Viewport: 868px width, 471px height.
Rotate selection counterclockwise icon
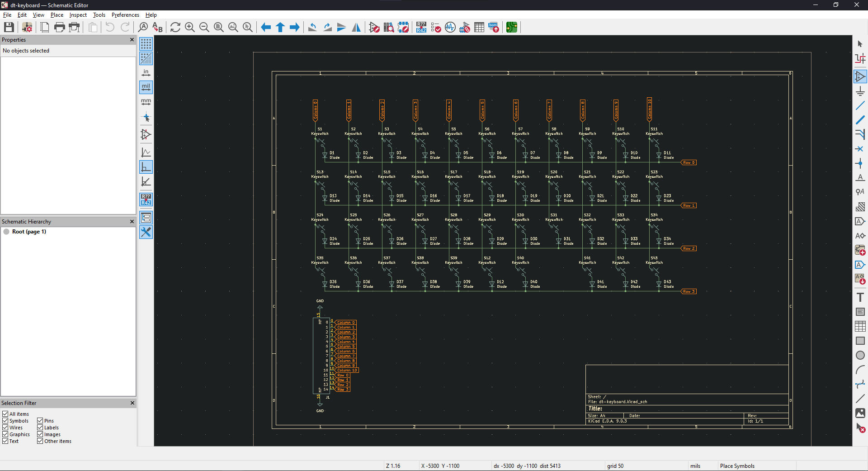(312, 27)
